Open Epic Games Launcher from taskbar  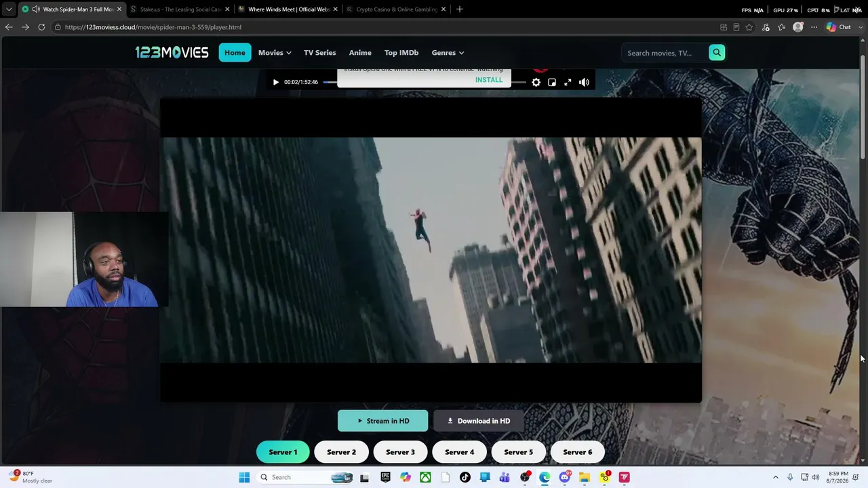coord(385,477)
